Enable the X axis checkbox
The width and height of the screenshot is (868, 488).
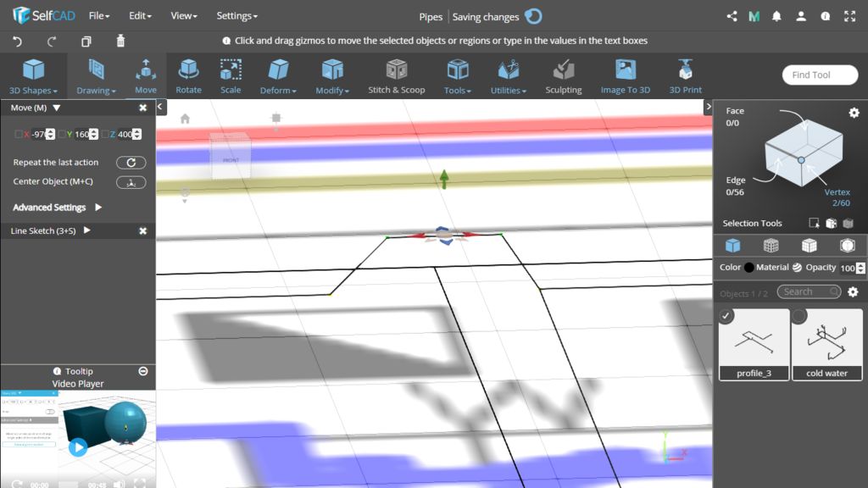point(19,134)
